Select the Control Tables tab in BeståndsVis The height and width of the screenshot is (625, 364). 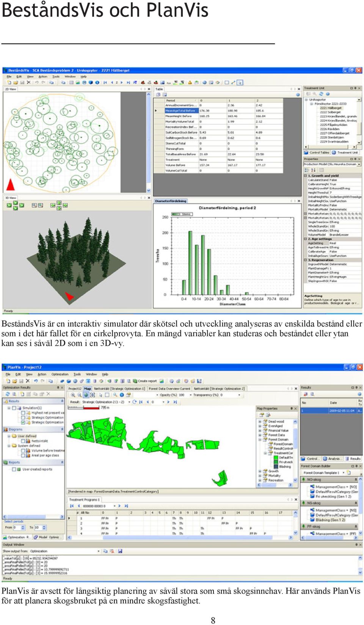point(317,153)
